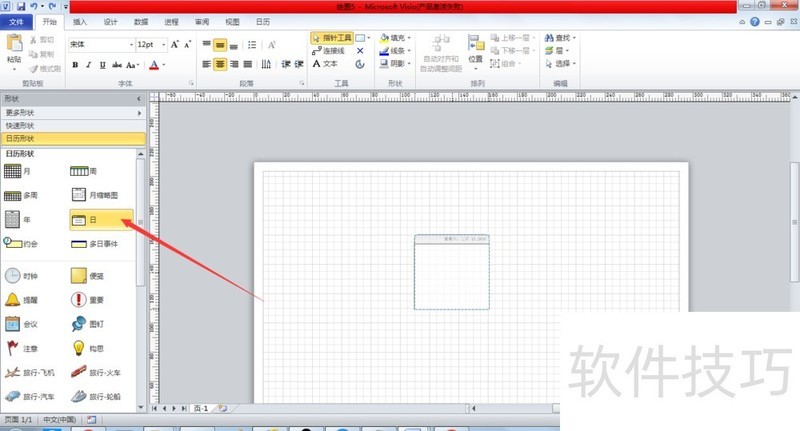Open the 层 layers dropdown
Screen dimensions: 800x431
coord(557,50)
